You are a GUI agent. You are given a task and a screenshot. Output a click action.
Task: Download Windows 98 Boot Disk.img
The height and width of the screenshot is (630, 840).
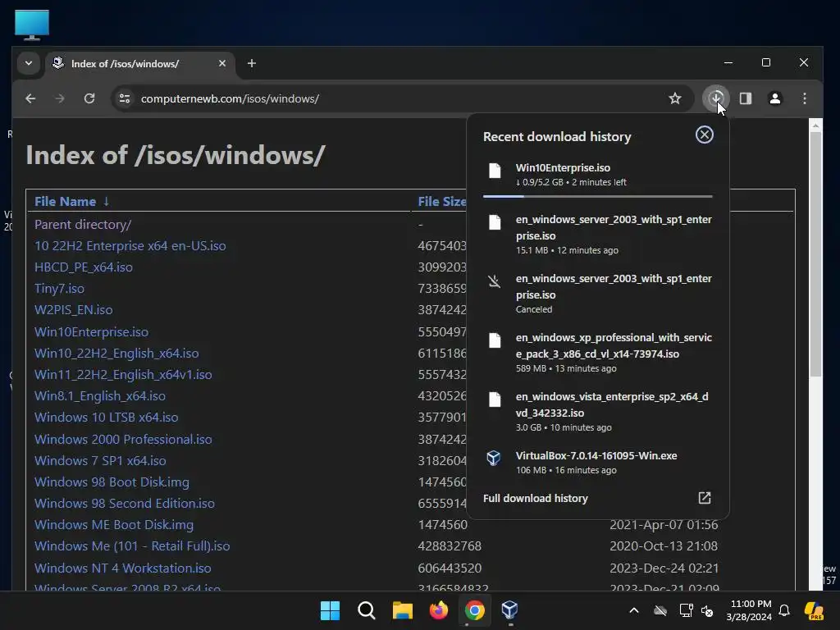[x=112, y=482]
